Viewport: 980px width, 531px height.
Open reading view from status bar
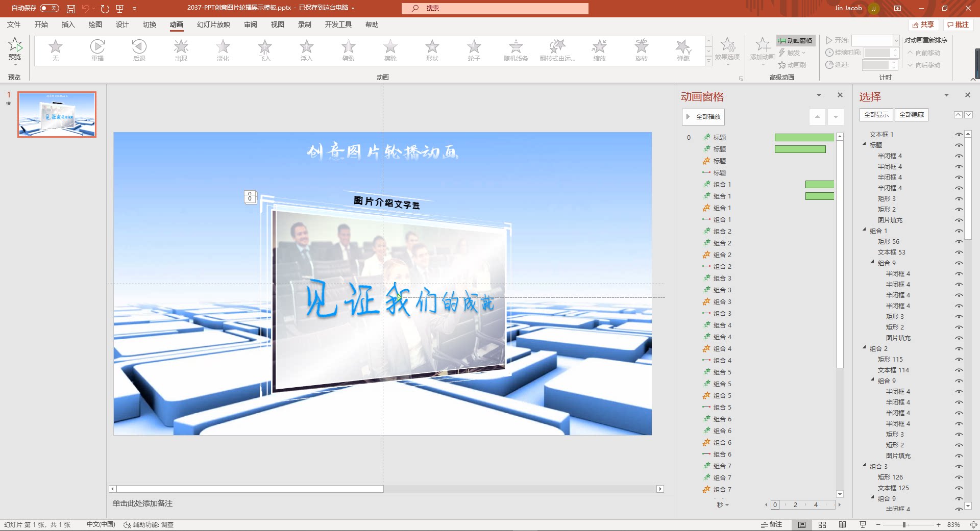(x=842, y=524)
